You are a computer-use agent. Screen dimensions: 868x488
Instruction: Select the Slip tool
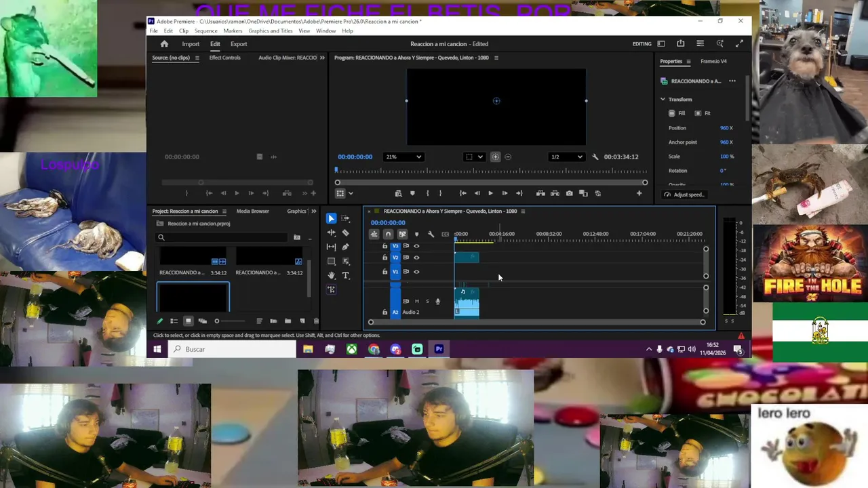pos(331,247)
